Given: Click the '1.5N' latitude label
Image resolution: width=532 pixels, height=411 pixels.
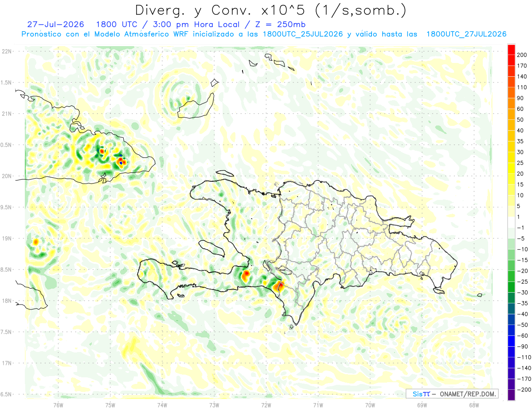Looking at the screenshot, I should tap(5, 82).
